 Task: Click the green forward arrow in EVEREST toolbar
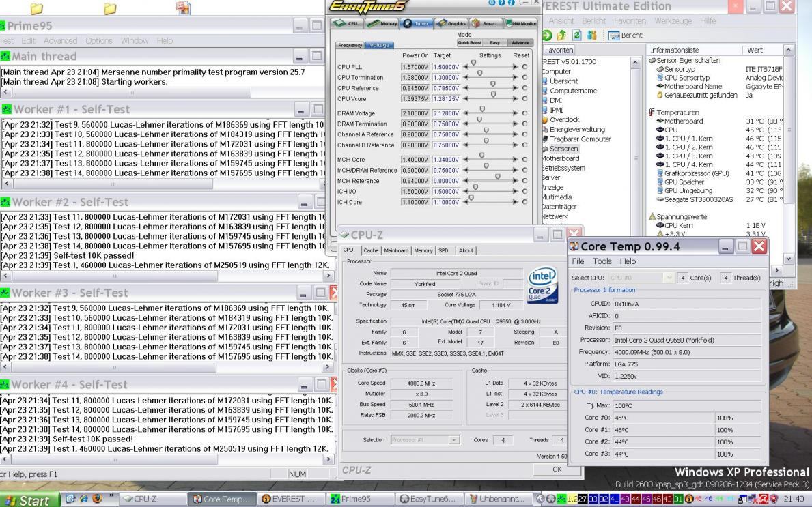tap(547, 35)
